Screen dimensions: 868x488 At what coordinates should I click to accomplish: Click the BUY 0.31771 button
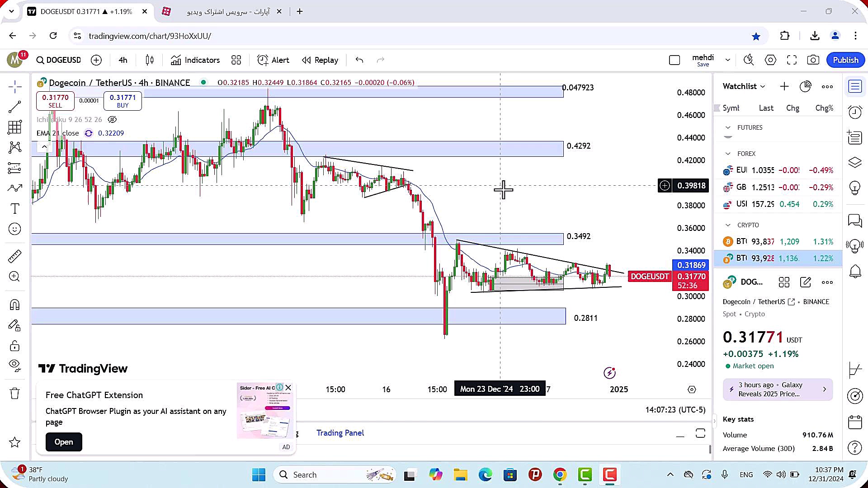click(x=123, y=101)
